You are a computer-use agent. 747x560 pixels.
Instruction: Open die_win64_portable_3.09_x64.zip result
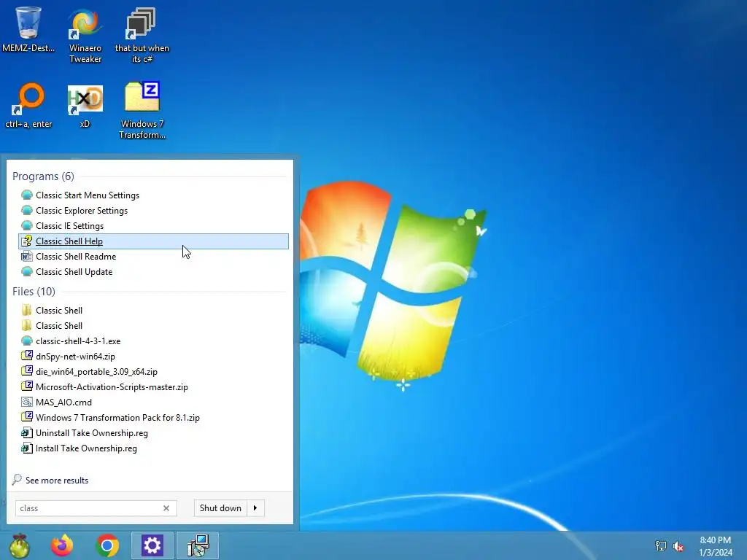(x=153, y=371)
